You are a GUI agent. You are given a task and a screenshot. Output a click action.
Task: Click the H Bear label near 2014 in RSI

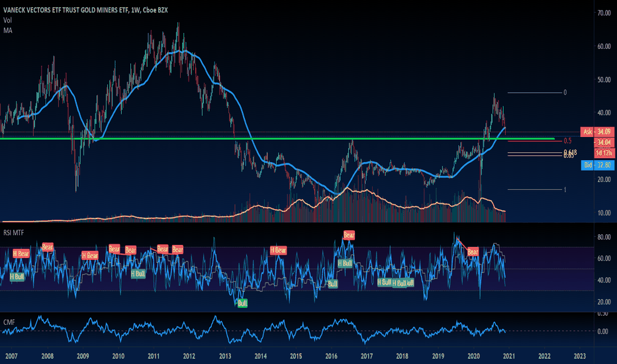coord(278,250)
